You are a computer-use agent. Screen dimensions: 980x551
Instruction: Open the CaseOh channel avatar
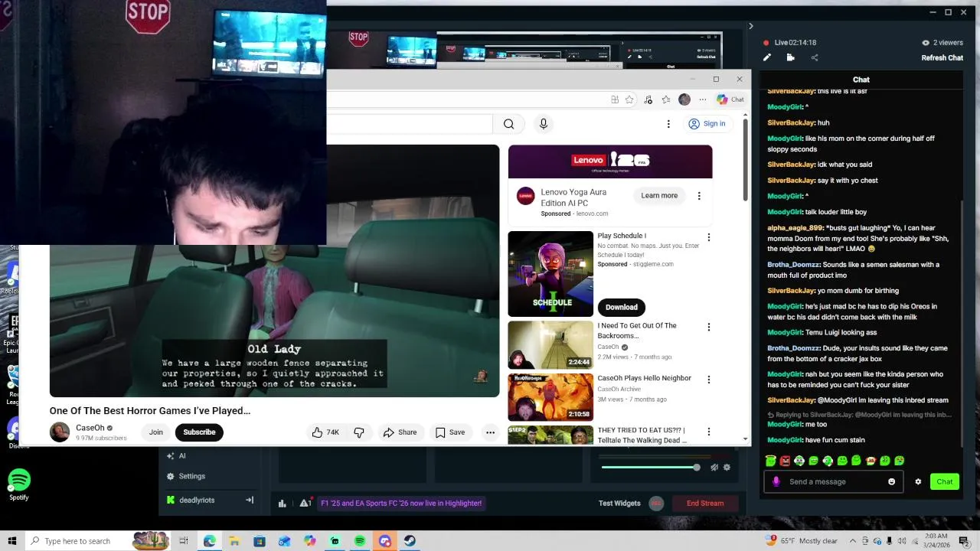point(60,432)
